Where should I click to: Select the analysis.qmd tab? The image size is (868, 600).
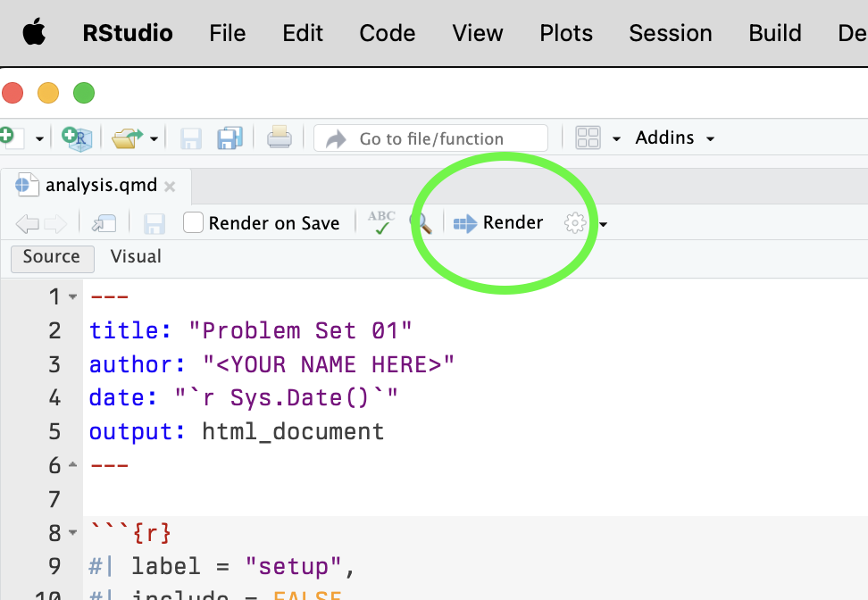(96, 186)
